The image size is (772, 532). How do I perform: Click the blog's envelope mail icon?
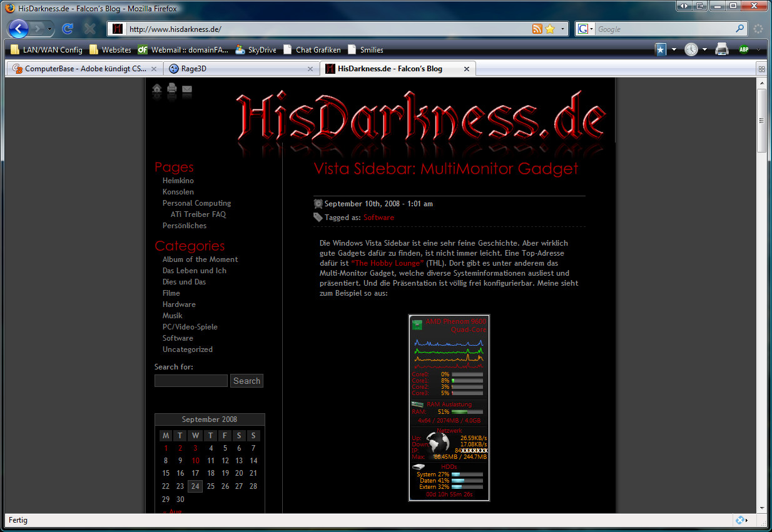[x=187, y=91]
